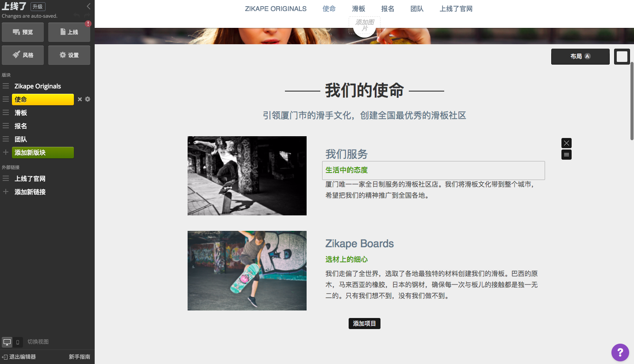Select the 团队 section in sidebar
The image size is (634, 364).
pos(21,139)
